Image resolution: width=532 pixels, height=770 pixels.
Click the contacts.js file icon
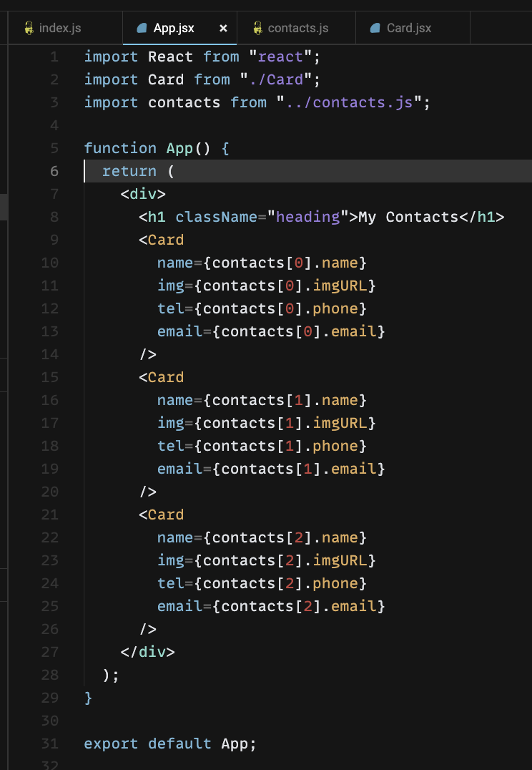point(257,28)
